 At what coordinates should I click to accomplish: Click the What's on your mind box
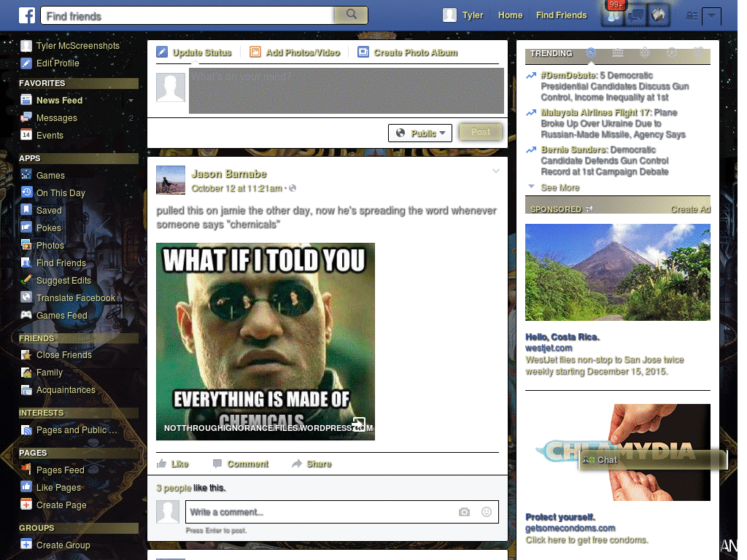(x=347, y=90)
